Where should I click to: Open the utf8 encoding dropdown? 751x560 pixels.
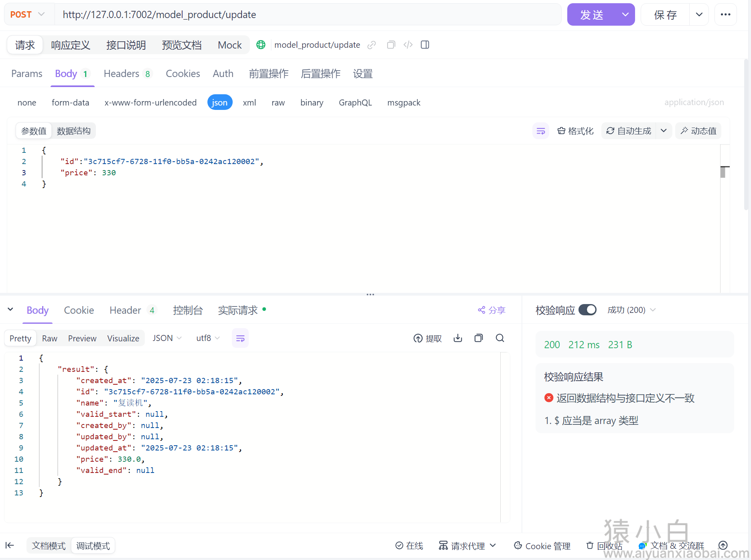pyautogui.click(x=207, y=338)
